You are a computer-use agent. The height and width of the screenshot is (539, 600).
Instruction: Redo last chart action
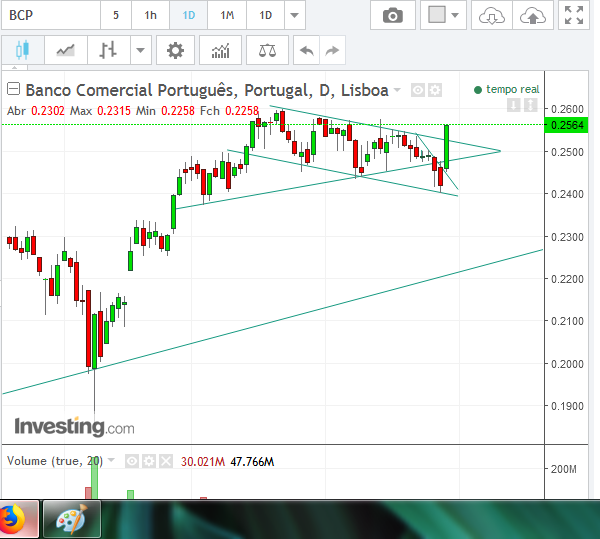(332, 50)
